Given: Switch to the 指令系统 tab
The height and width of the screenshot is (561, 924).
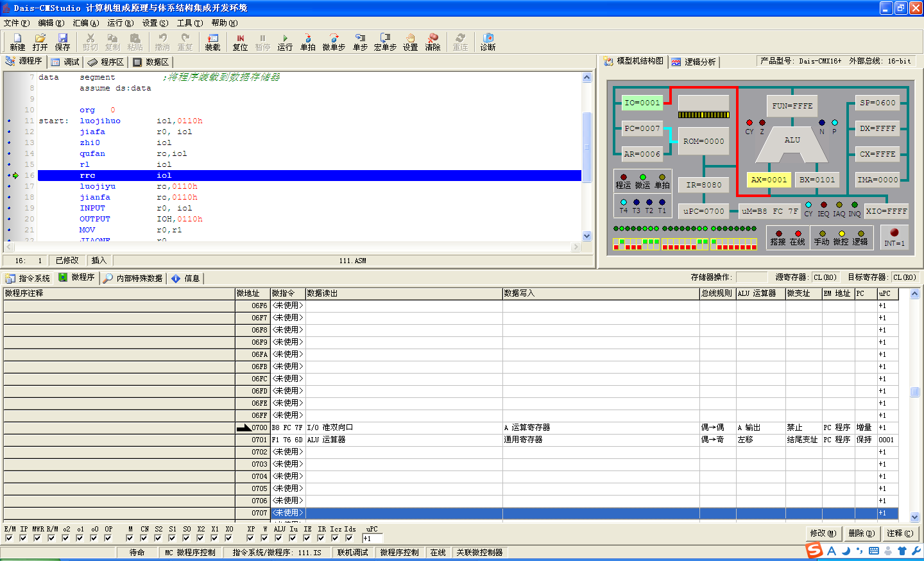Looking at the screenshot, I should (x=28, y=278).
